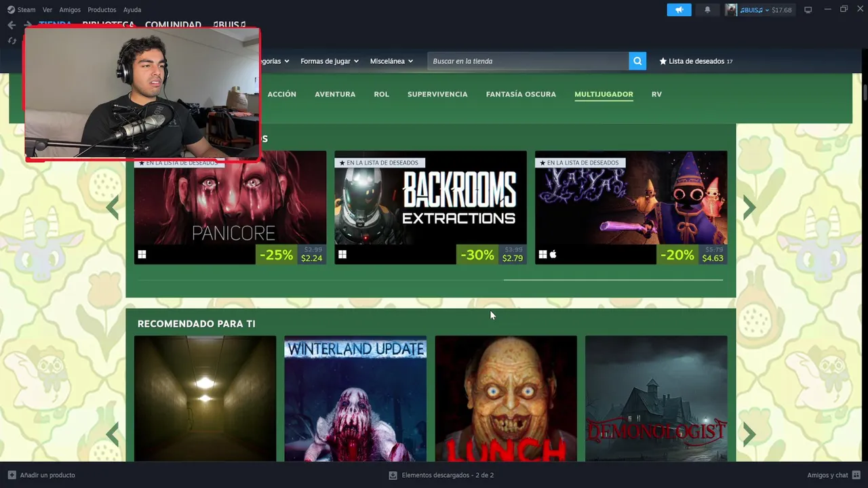Open the Miscelánea dropdown

tap(391, 61)
